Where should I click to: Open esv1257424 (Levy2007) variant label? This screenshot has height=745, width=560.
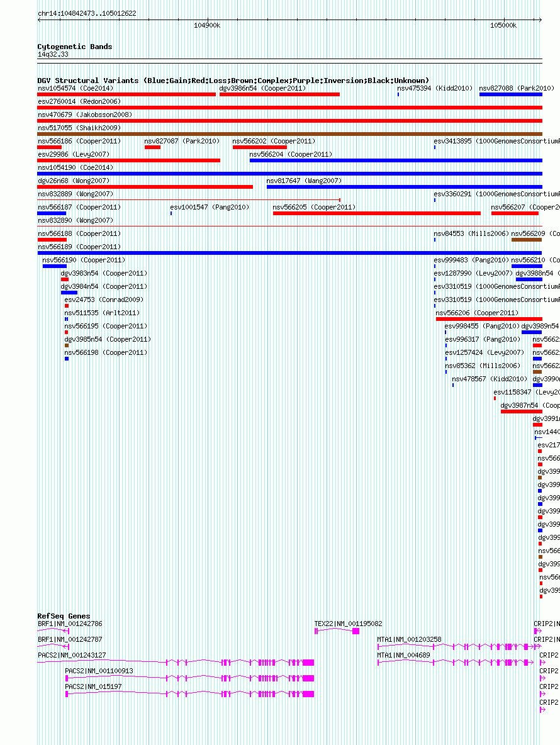[x=484, y=353]
